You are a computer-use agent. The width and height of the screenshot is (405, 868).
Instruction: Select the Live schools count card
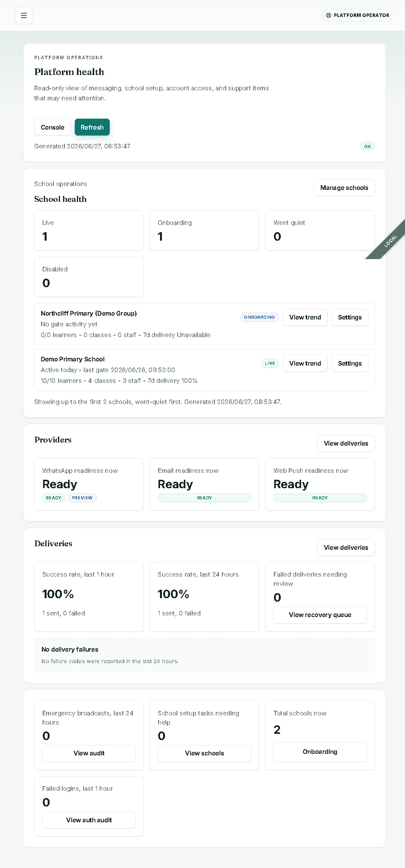tap(89, 230)
